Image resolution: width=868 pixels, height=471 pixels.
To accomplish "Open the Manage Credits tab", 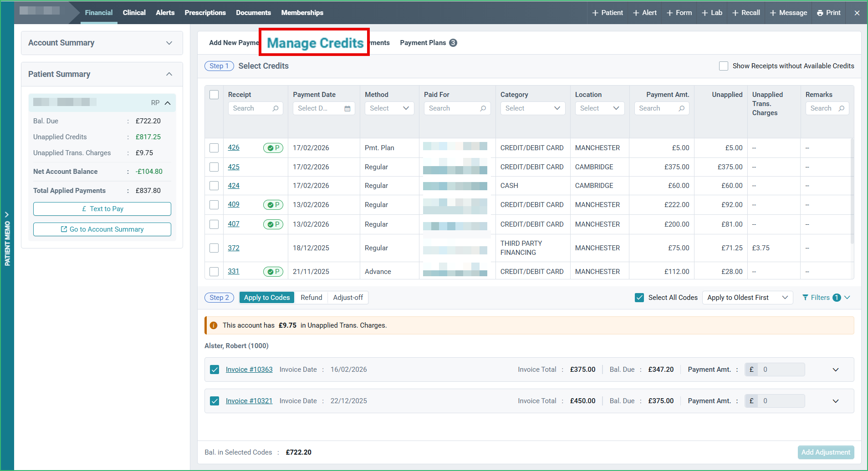I will [x=315, y=43].
